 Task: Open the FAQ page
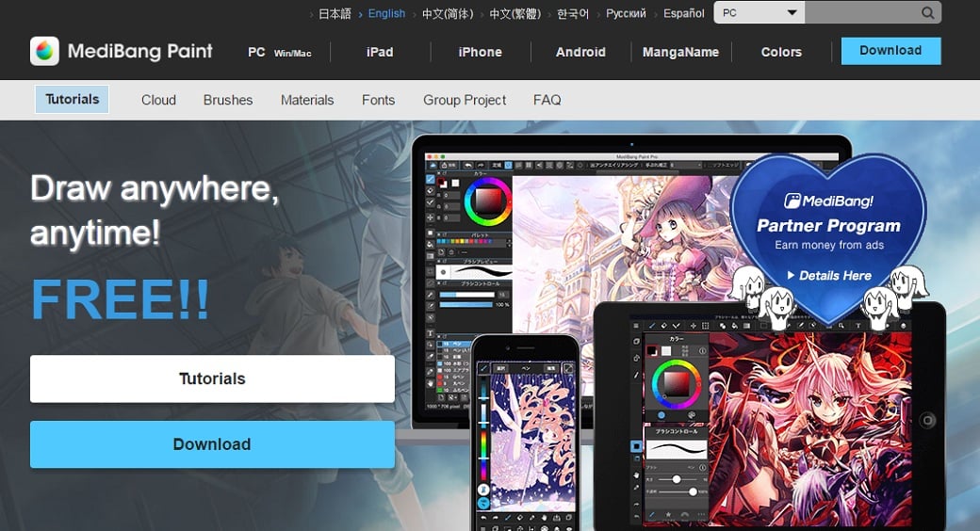click(547, 100)
